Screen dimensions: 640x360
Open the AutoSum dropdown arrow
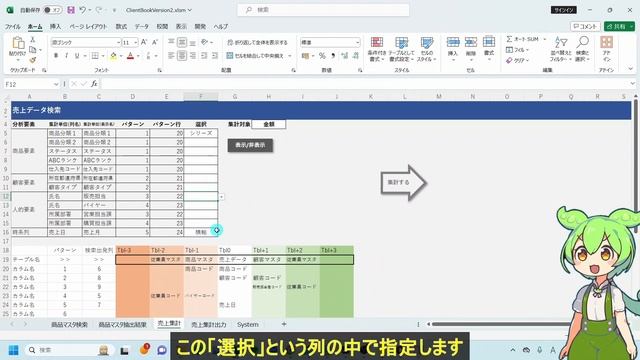[x=544, y=39]
